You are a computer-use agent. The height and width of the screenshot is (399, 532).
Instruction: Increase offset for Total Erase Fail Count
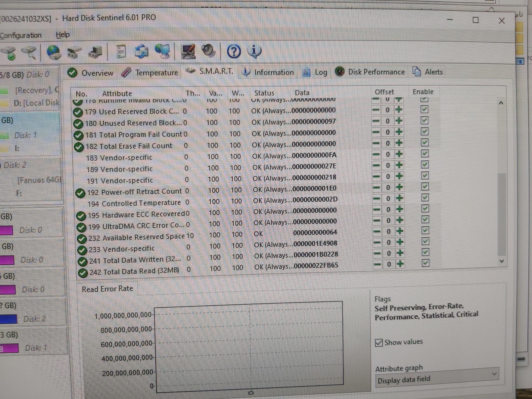click(x=399, y=143)
